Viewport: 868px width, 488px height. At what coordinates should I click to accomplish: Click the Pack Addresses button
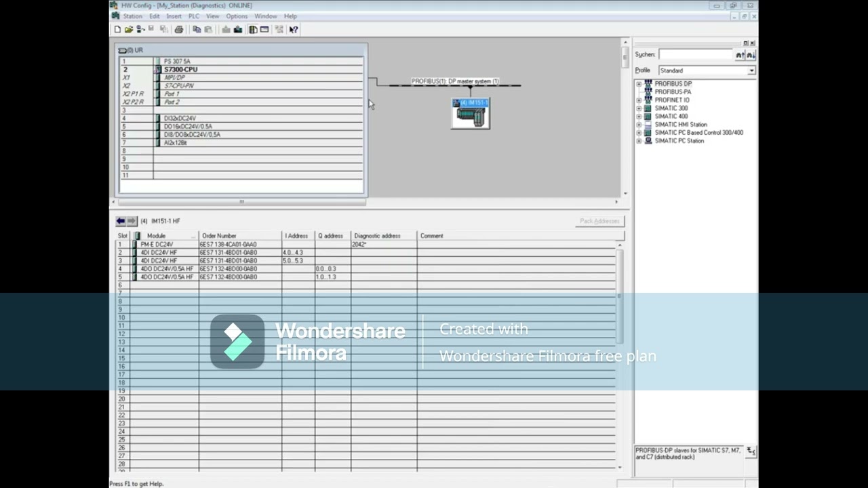coord(599,221)
